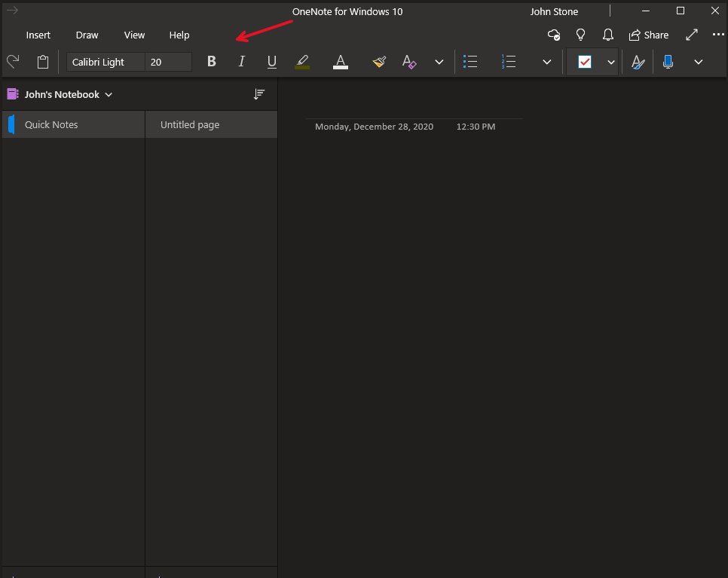Enter full screen mode with arrows icon
Viewport: 728px width, 578px height.
tap(692, 35)
